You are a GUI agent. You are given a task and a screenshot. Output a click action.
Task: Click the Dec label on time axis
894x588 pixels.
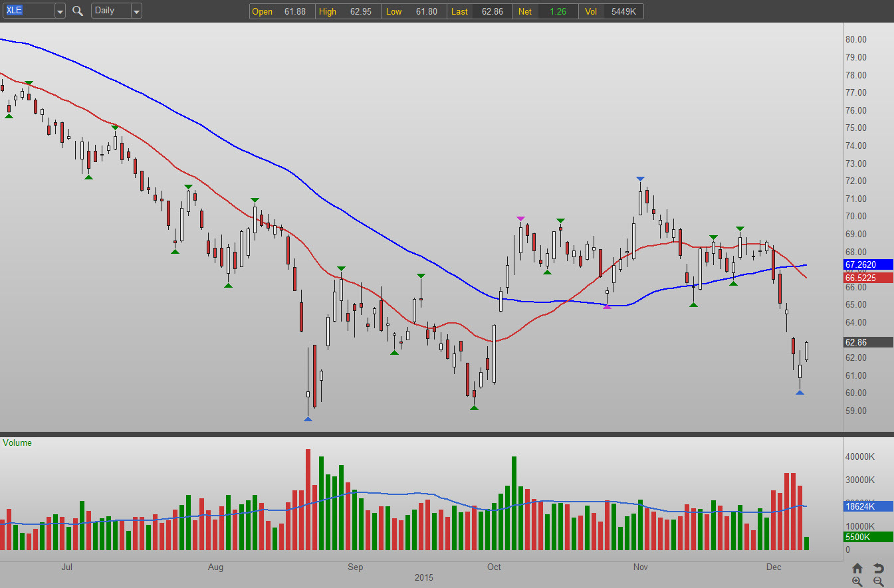tap(773, 567)
